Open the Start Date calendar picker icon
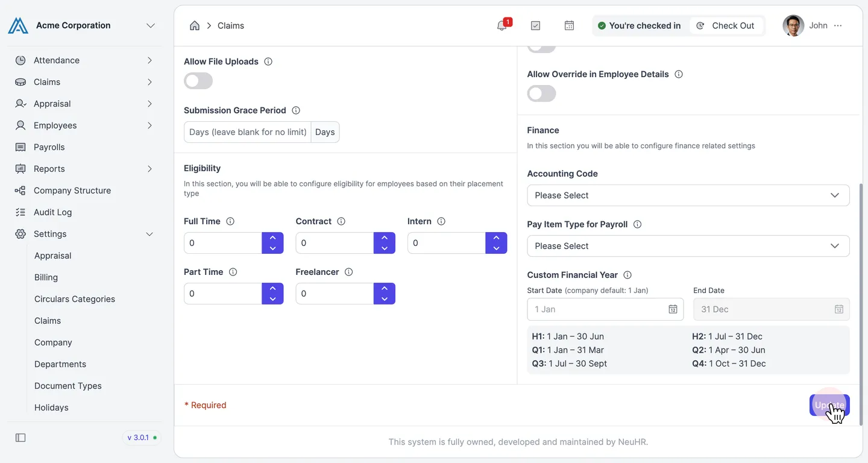Viewport: 868px width, 463px height. pyautogui.click(x=673, y=309)
